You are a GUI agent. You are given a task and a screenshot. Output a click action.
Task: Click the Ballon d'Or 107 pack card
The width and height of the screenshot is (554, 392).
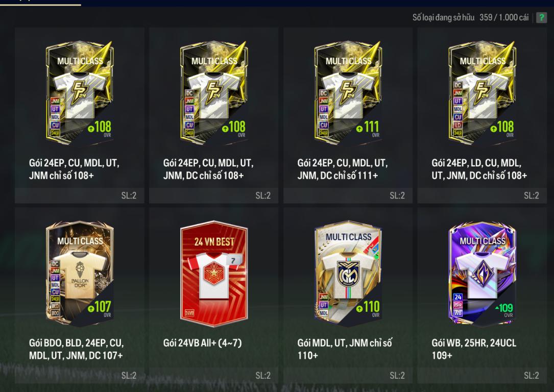pyautogui.click(x=80, y=273)
